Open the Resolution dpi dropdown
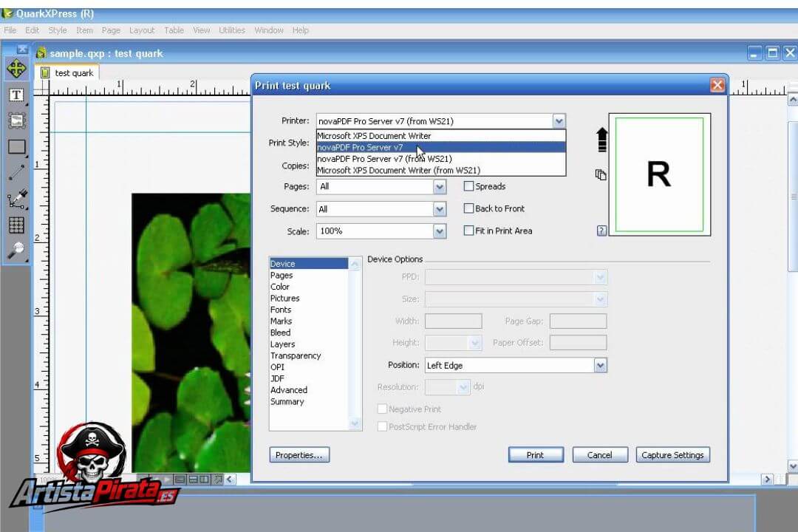The image size is (798, 532). coord(463,387)
